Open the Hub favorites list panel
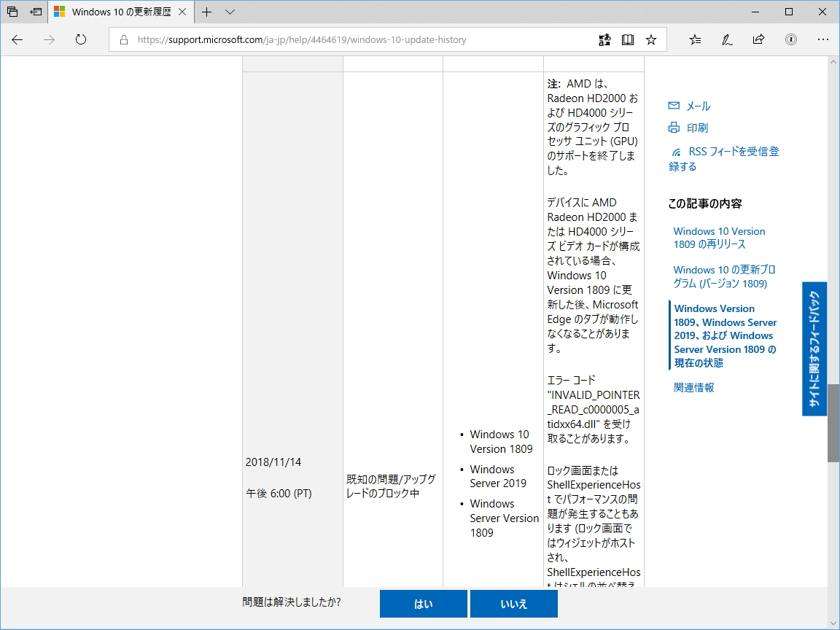The width and height of the screenshot is (840, 630). point(695,39)
